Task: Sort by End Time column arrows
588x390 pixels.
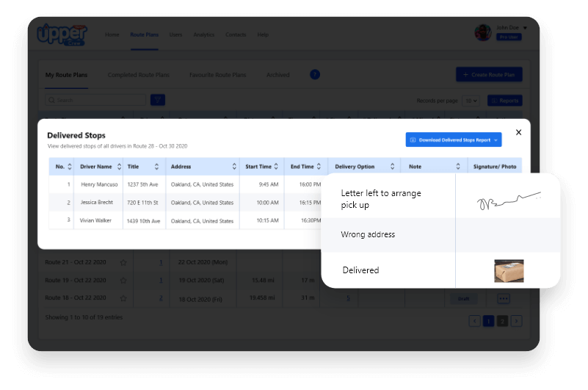Action: point(319,166)
